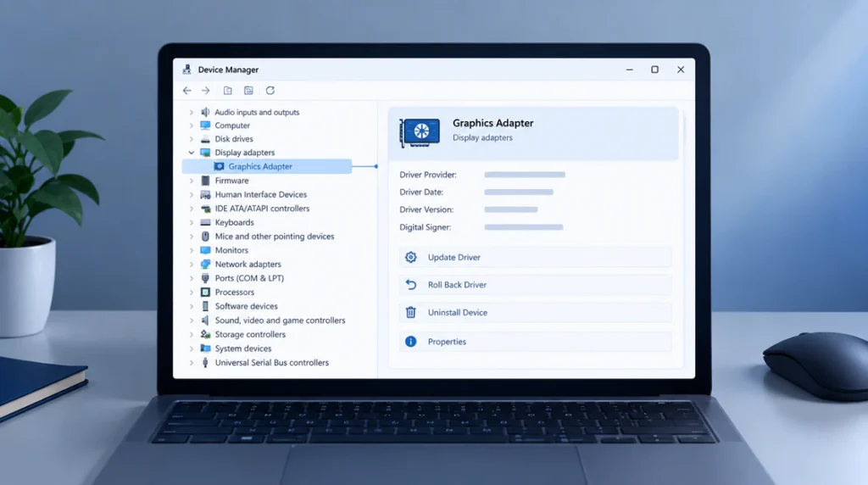Click the Sound, video controllers icon

click(x=205, y=320)
